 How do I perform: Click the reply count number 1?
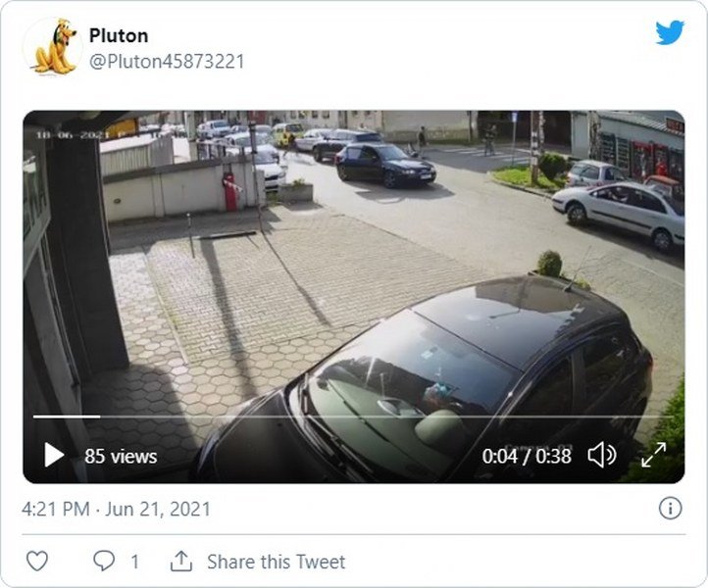[x=134, y=562]
